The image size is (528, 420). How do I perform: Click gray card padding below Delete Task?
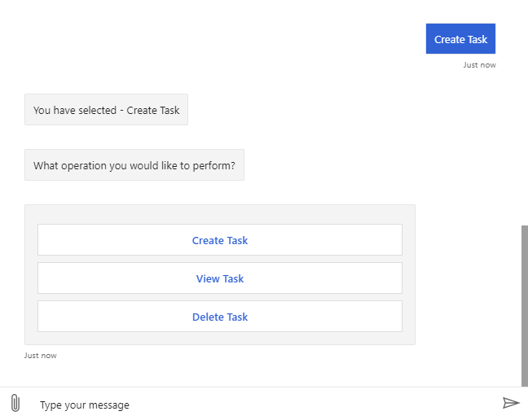(x=220, y=338)
